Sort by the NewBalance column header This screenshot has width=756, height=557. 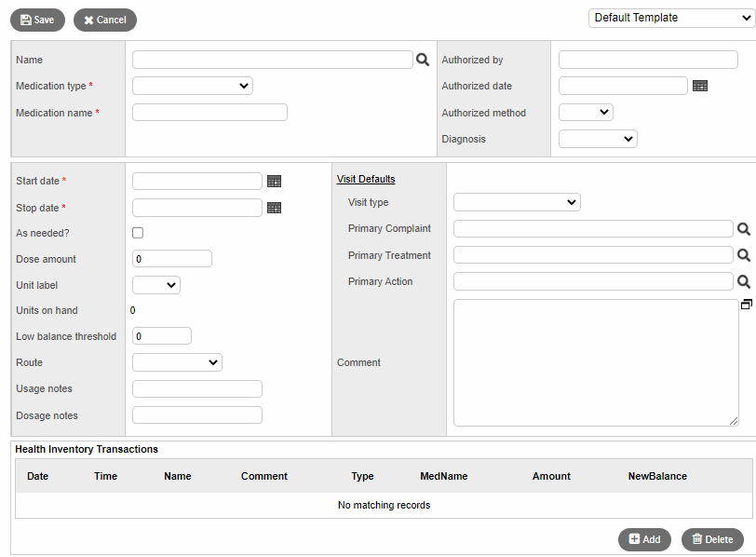pyautogui.click(x=657, y=476)
